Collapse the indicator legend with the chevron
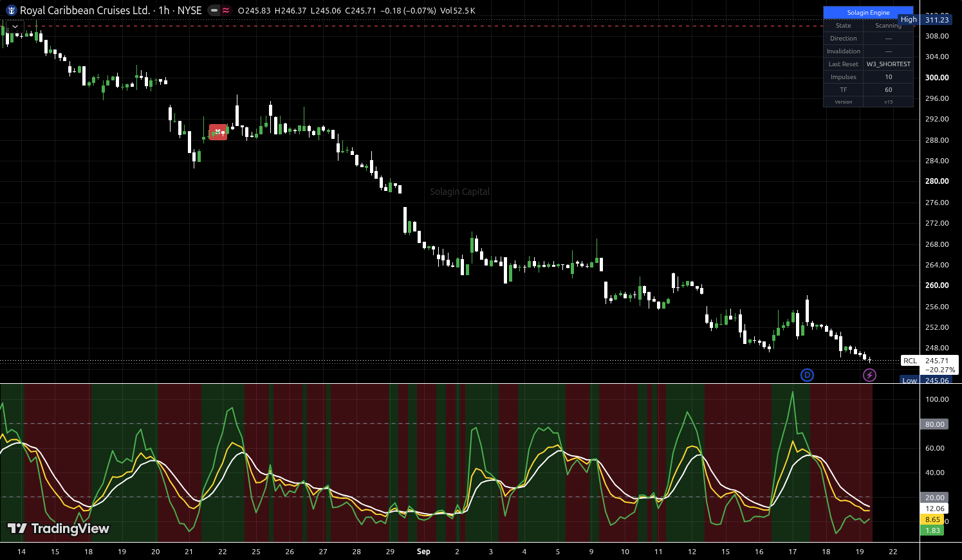This screenshot has width=962, height=560. point(15,27)
